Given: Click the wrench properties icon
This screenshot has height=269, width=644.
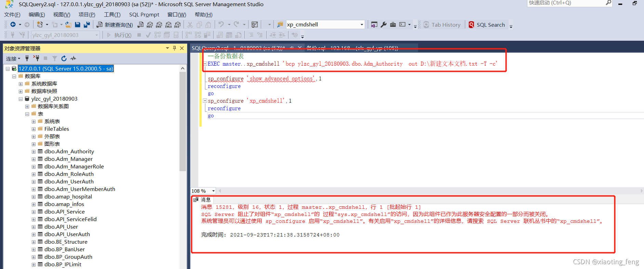Looking at the screenshot, I should tap(384, 24).
